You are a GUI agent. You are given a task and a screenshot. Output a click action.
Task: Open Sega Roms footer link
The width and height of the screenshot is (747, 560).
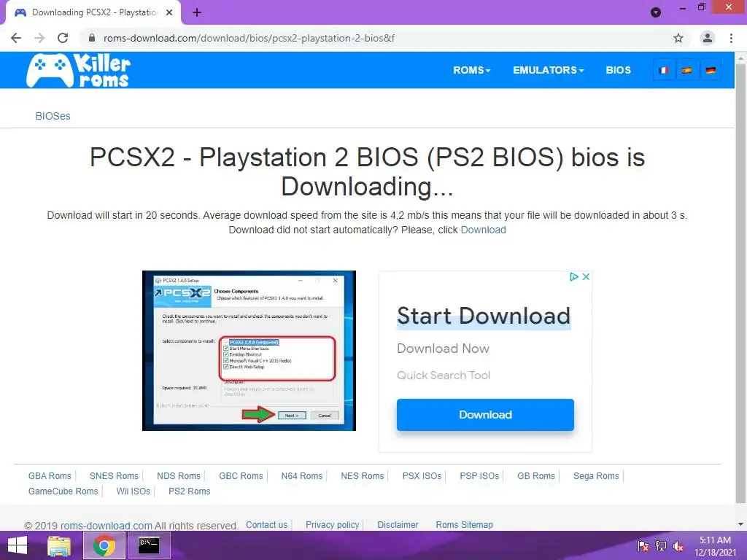[x=596, y=475]
